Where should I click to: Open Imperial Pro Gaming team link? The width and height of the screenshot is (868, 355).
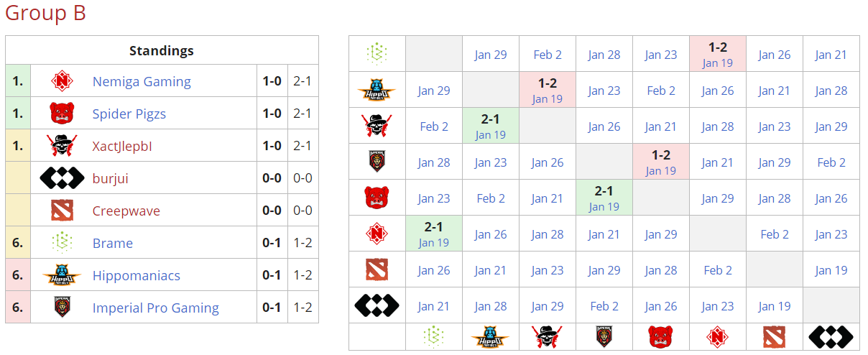point(155,308)
